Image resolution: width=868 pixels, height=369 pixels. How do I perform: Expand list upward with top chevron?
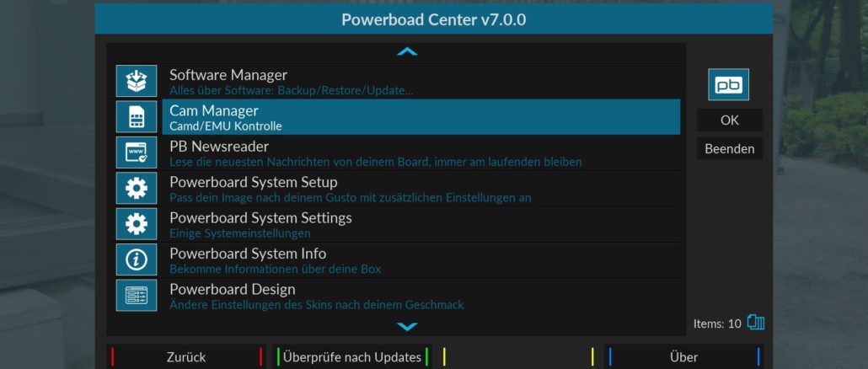407,51
